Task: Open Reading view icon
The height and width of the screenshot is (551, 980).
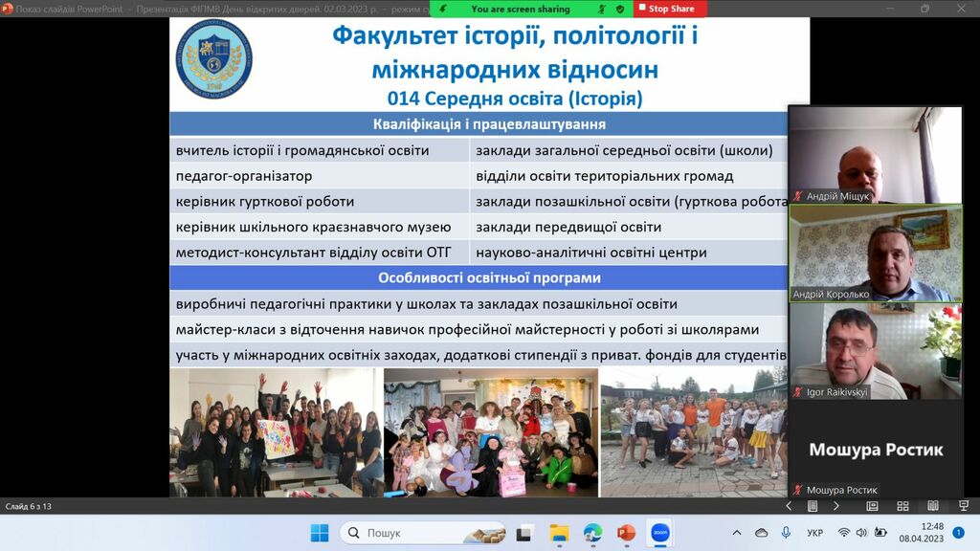Action: (932, 506)
